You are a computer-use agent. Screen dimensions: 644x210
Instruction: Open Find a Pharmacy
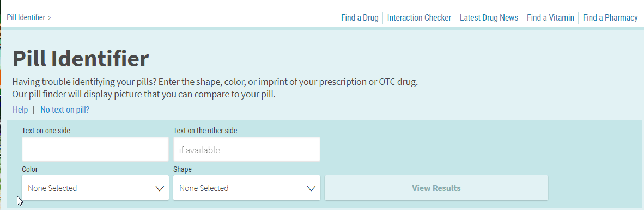coord(610,17)
